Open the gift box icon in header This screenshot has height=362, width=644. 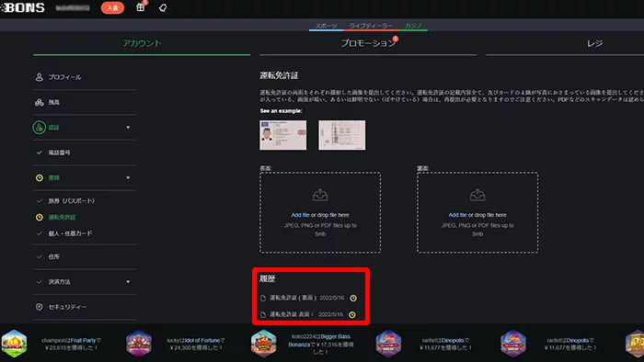point(141,7)
